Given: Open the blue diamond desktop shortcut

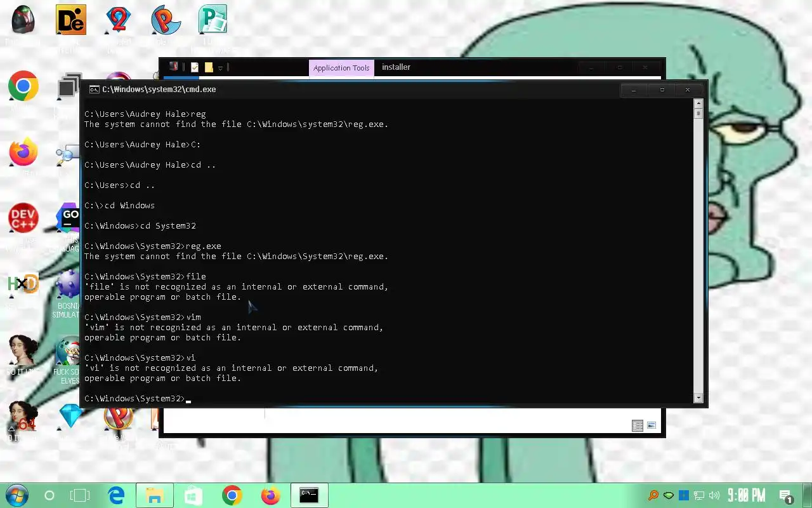Looking at the screenshot, I should [x=70, y=417].
